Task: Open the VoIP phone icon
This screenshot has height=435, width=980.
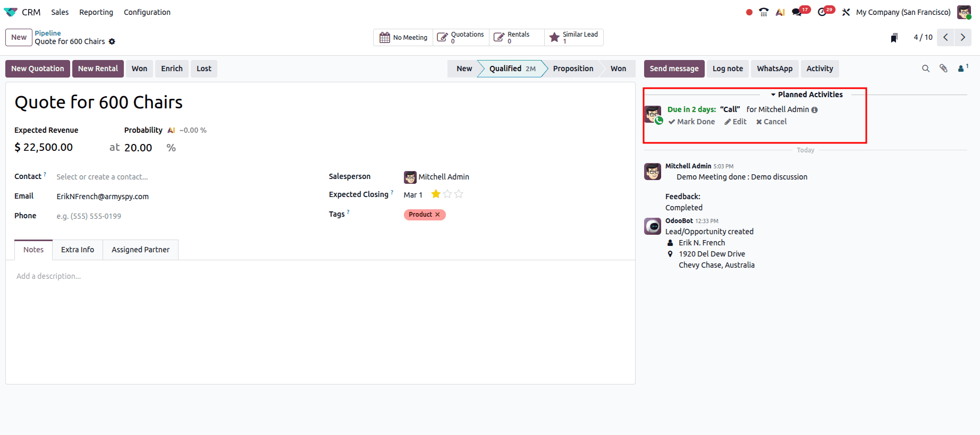Action: [764, 12]
